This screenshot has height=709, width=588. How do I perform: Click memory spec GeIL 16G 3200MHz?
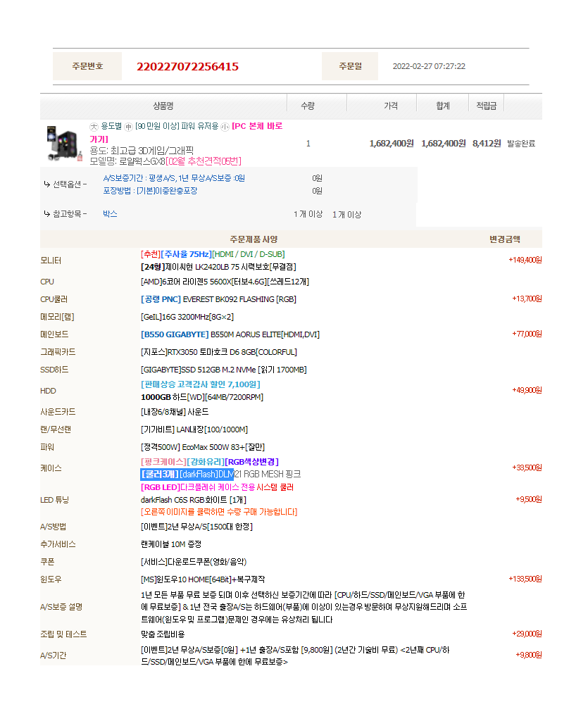pos(187,317)
